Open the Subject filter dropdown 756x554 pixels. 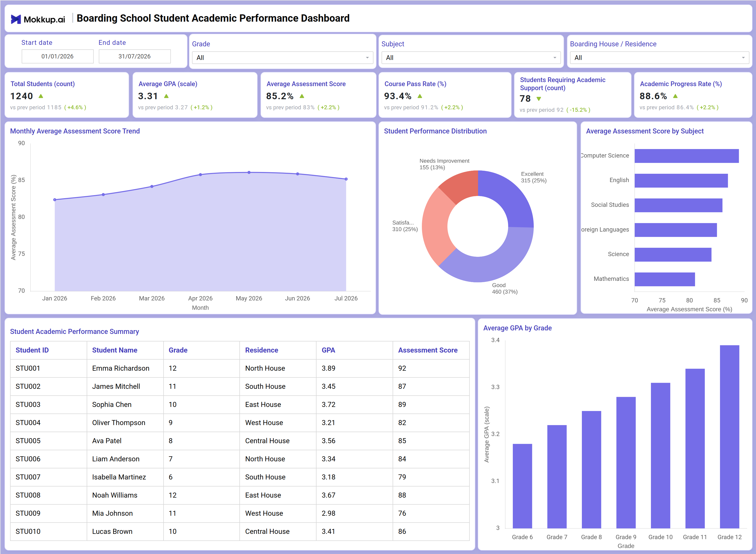(471, 58)
